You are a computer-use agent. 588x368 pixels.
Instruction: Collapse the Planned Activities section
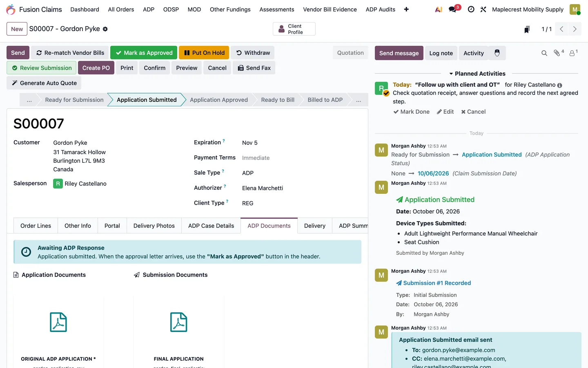(x=477, y=74)
